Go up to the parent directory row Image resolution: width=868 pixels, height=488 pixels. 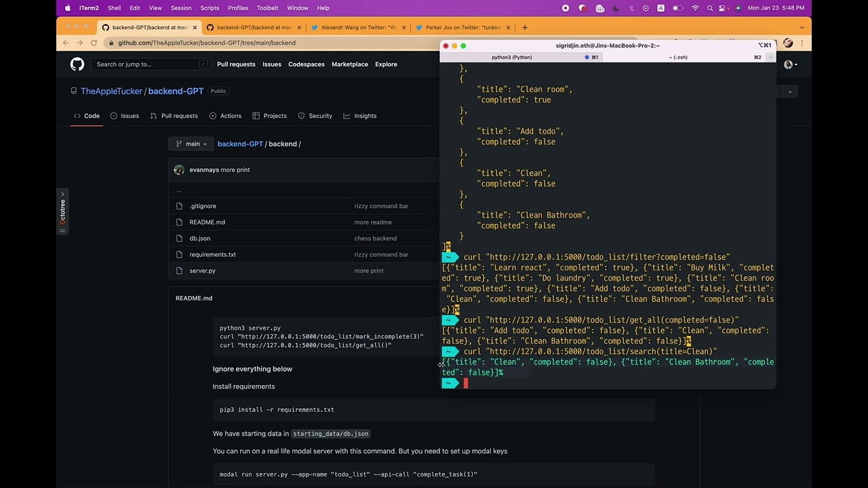click(179, 191)
